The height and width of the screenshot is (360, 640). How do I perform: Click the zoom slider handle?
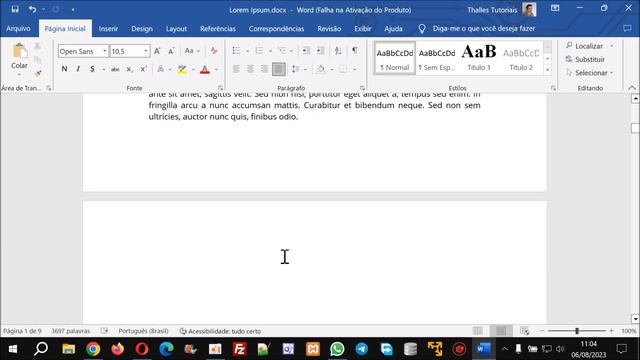(x=577, y=331)
